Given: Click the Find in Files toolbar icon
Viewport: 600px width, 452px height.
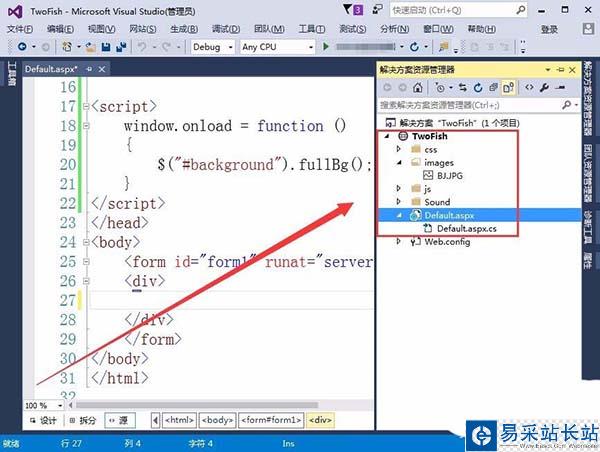Looking at the screenshot, I should (443, 47).
